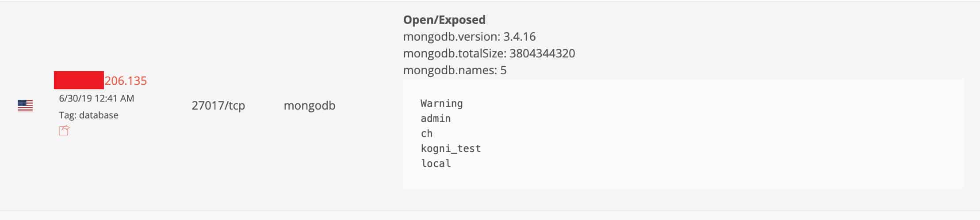Viewport: 980px width, 220px height.
Task: Click the ch database entry
Action: 427,133
